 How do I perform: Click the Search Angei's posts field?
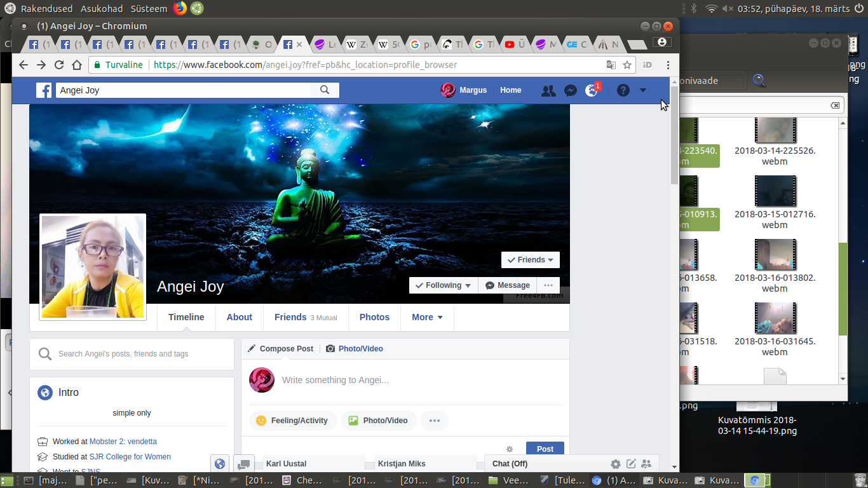132,354
